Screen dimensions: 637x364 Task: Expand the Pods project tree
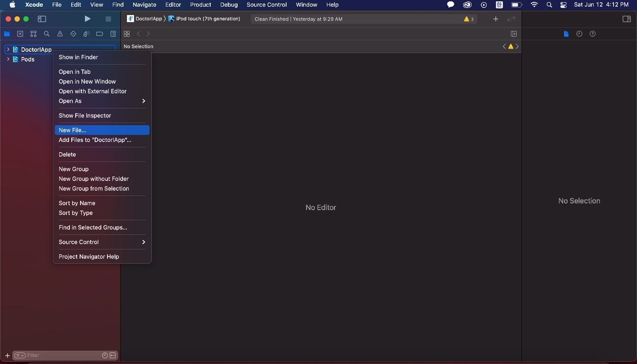pos(8,59)
